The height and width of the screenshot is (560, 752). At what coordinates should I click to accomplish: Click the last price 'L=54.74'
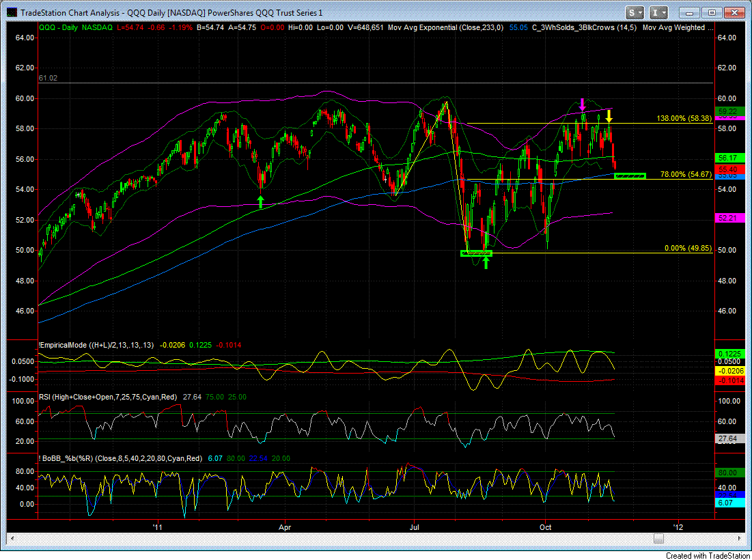(130, 28)
